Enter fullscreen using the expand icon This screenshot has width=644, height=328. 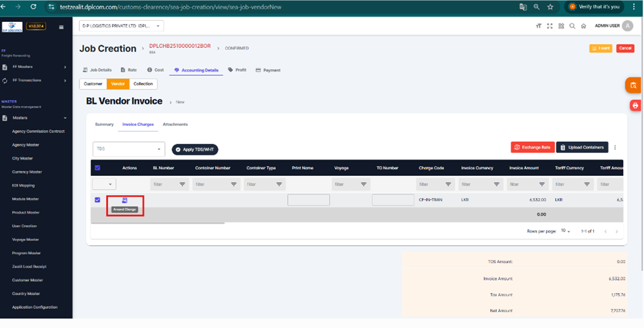[549, 26]
